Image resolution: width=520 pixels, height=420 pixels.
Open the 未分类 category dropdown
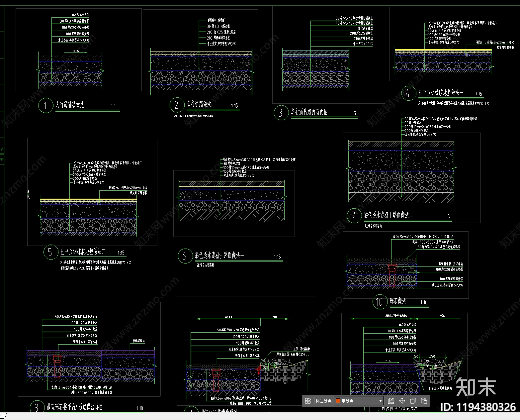pyautogui.click(x=359, y=401)
